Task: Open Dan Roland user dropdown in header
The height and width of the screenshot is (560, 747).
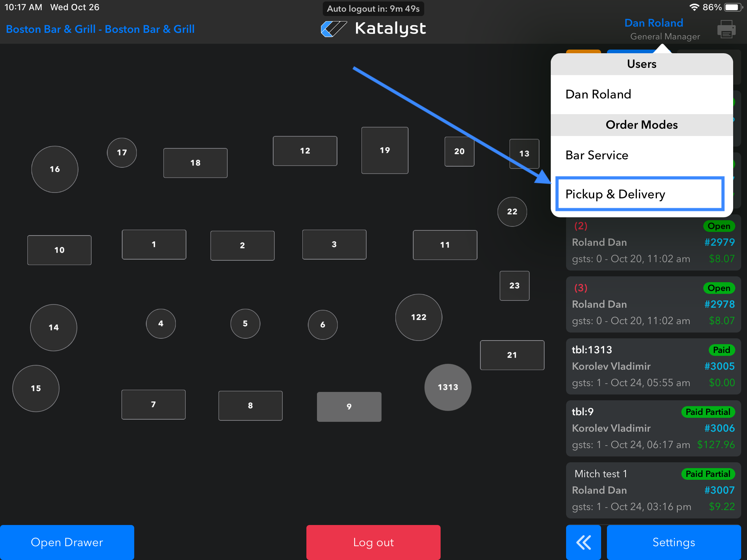Action: [653, 23]
